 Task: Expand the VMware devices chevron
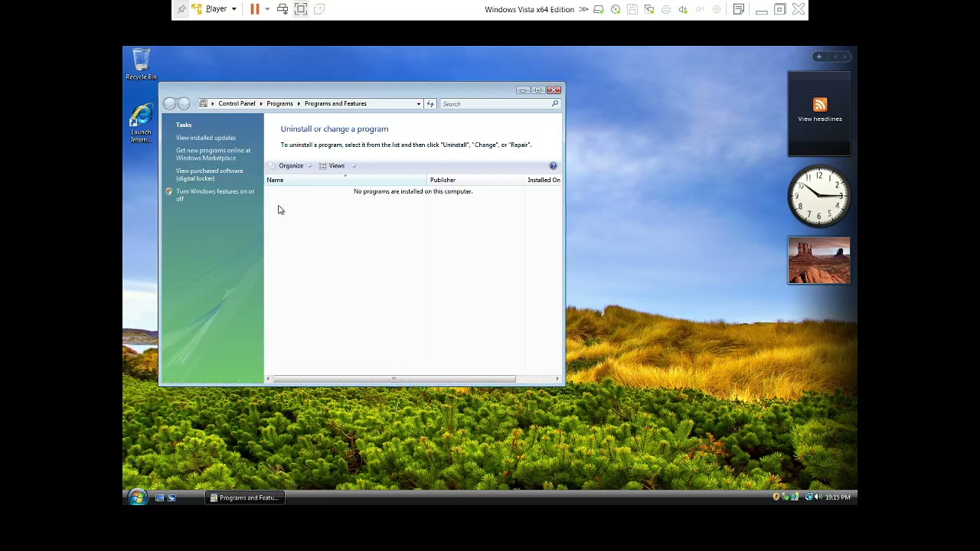(x=583, y=9)
